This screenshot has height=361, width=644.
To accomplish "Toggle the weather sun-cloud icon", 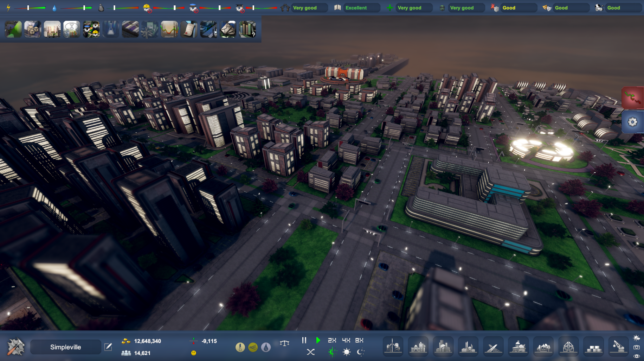I will pos(637,338).
